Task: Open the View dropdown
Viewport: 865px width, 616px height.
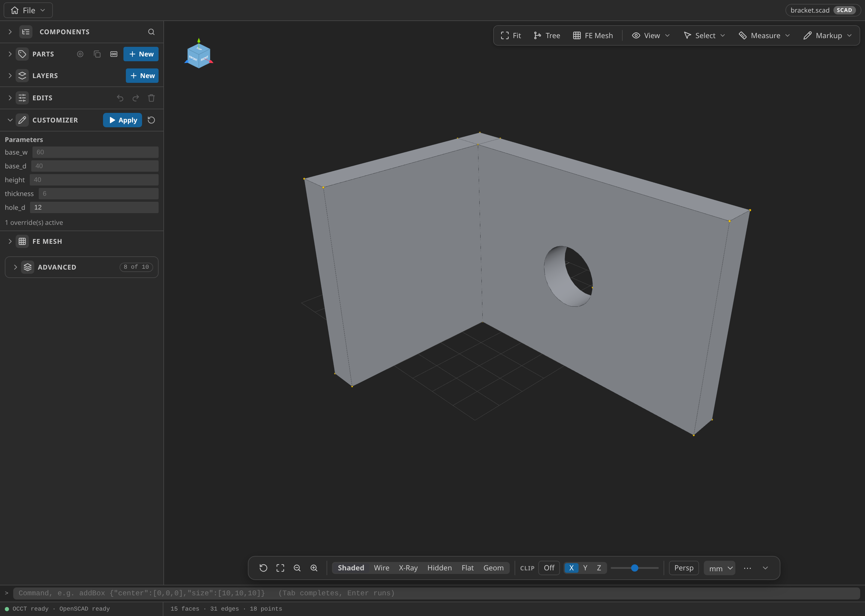Action: (x=651, y=35)
